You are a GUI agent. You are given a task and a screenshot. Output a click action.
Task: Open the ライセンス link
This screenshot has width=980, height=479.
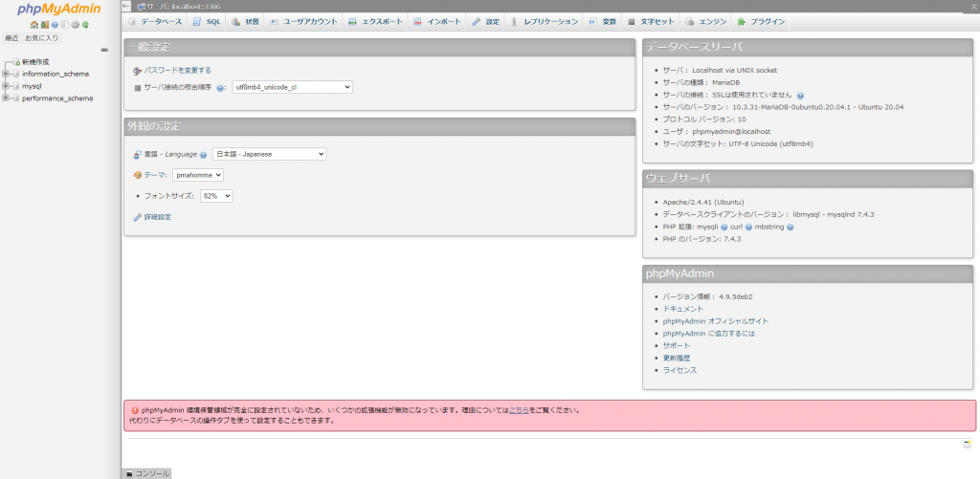pos(679,370)
